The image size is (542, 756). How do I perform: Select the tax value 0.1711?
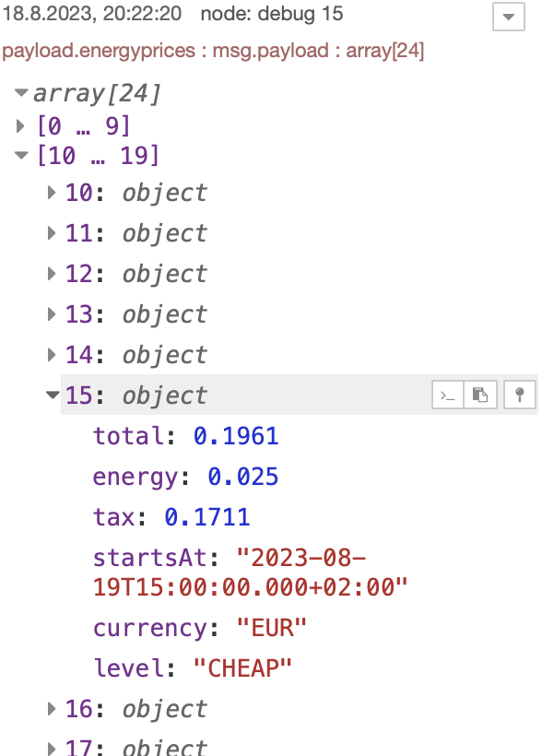(206, 517)
